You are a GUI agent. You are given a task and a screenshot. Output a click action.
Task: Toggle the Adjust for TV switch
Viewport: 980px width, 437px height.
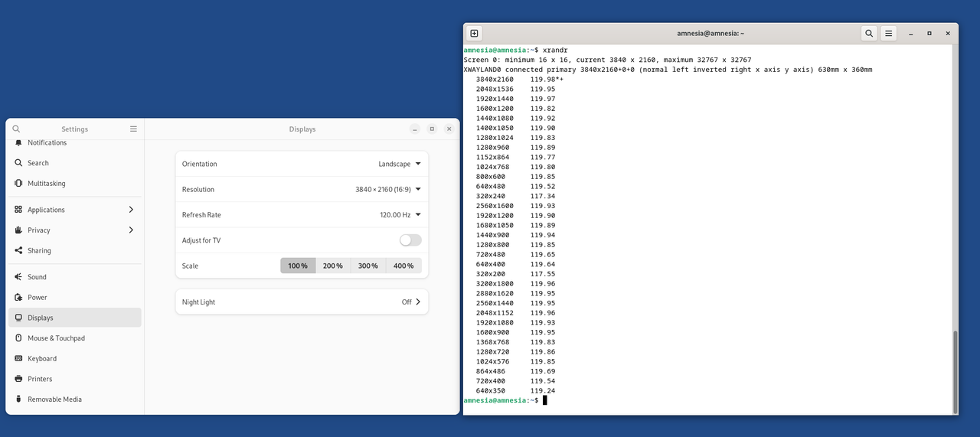(410, 240)
